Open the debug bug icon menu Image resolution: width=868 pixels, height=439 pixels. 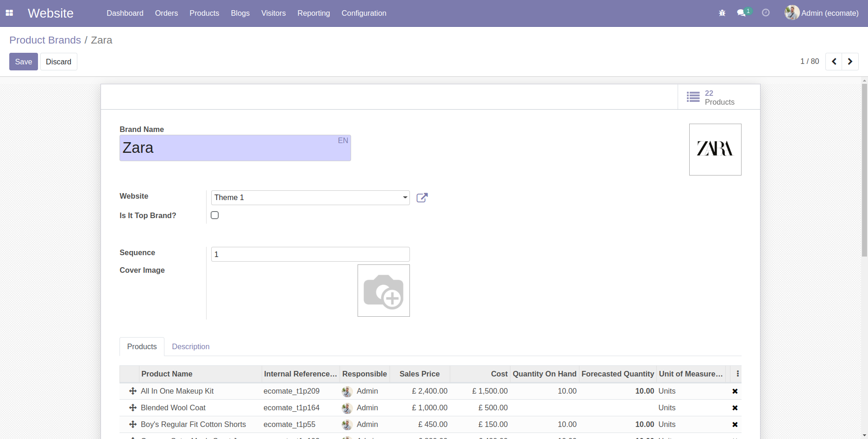[x=722, y=13]
